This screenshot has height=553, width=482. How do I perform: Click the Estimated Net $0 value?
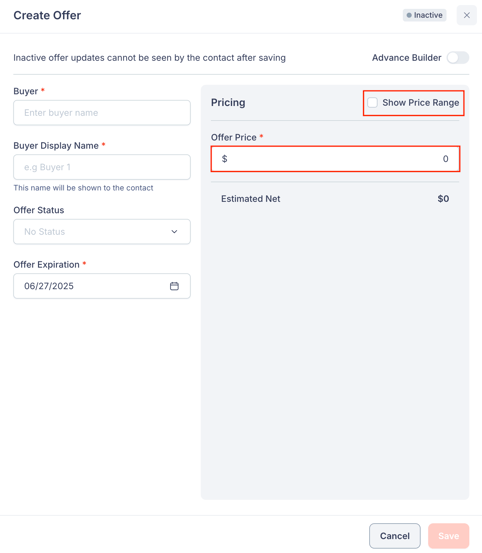pyautogui.click(x=443, y=199)
